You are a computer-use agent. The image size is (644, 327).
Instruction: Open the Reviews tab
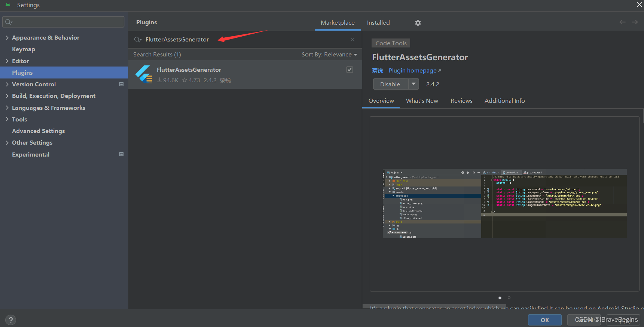coord(461,101)
